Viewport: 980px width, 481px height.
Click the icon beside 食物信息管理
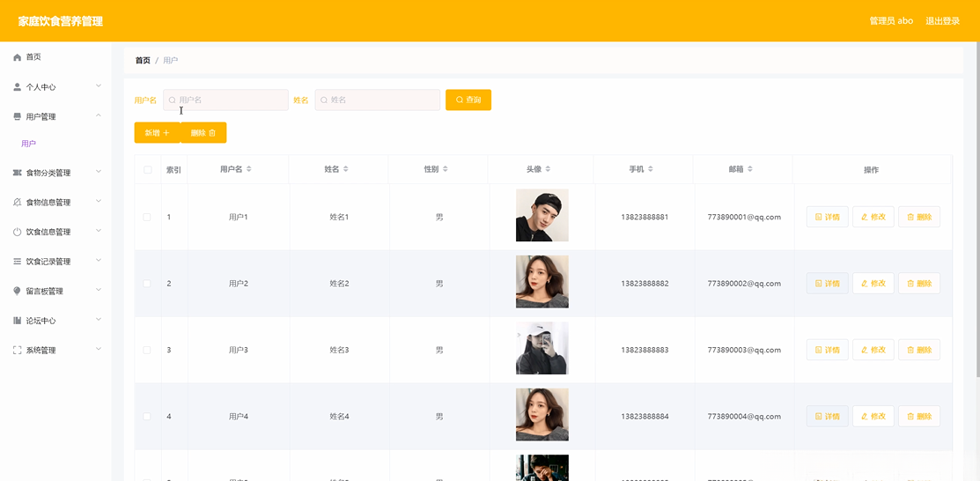[18, 202]
